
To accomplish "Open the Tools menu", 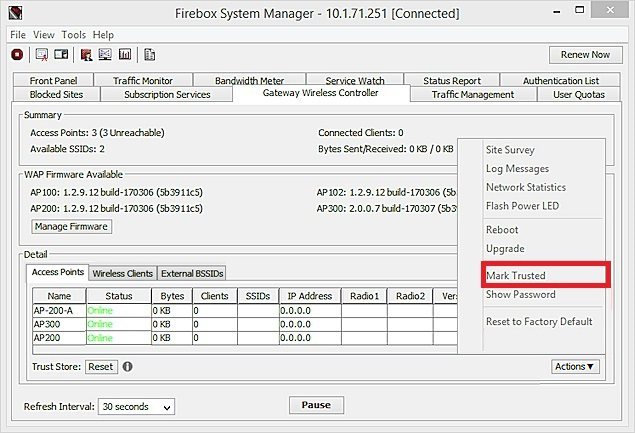I will pos(73,35).
